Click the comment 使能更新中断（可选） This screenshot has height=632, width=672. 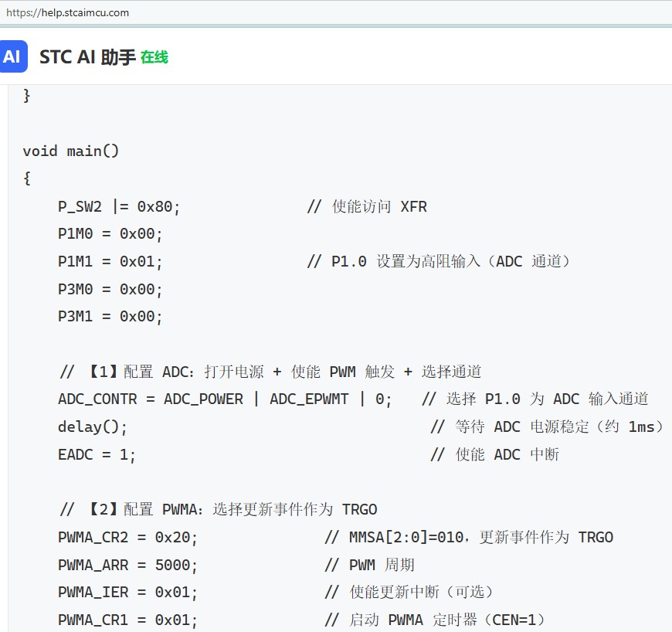pyautogui.click(x=409, y=593)
